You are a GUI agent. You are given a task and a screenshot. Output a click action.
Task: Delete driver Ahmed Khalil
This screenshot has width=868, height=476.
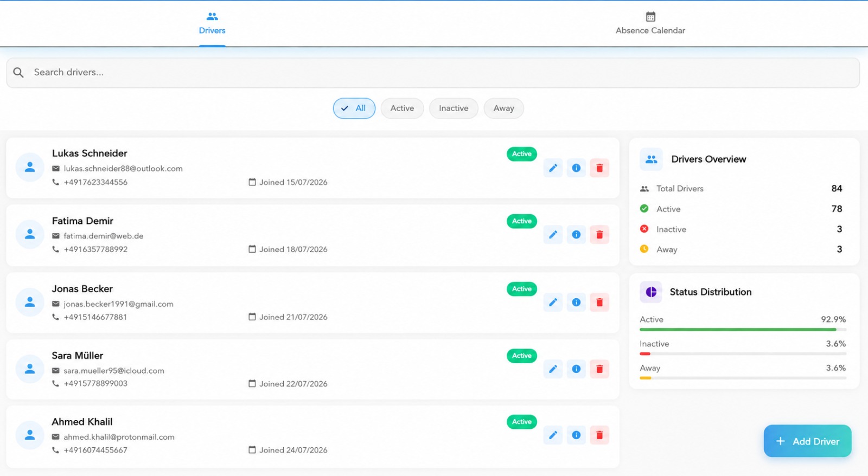(x=599, y=435)
